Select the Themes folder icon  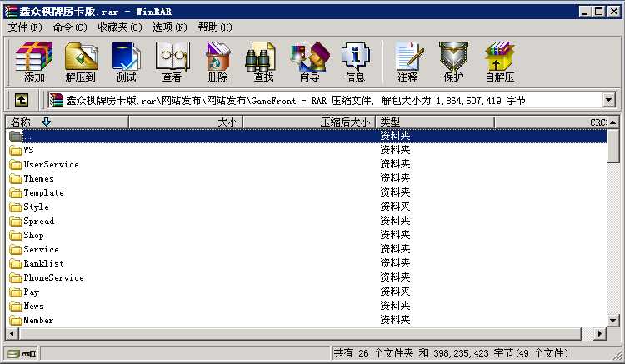[16, 179]
